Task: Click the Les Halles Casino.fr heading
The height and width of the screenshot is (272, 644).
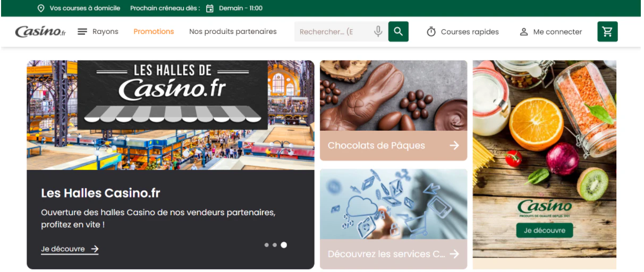Action: (100, 193)
